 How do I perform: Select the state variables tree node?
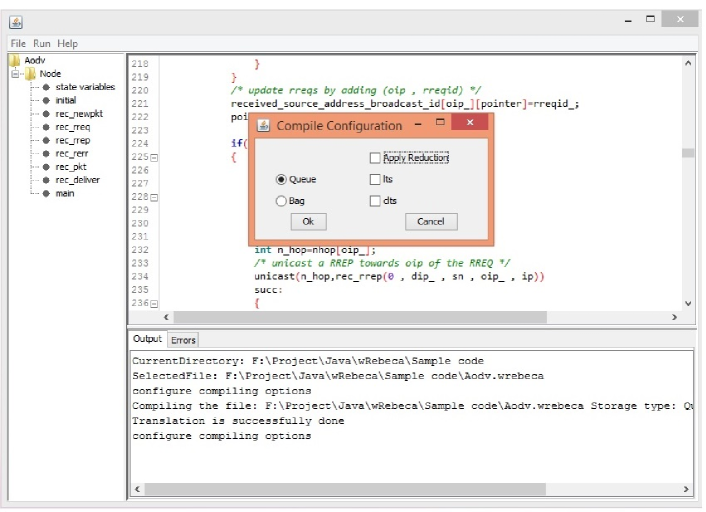pyautogui.click(x=84, y=87)
